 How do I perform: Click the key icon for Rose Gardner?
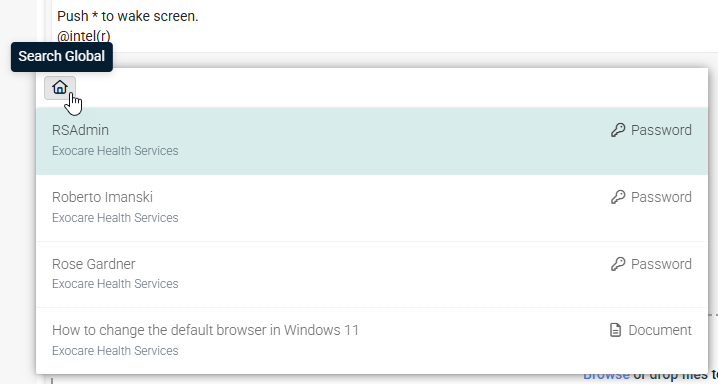point(618,264)
